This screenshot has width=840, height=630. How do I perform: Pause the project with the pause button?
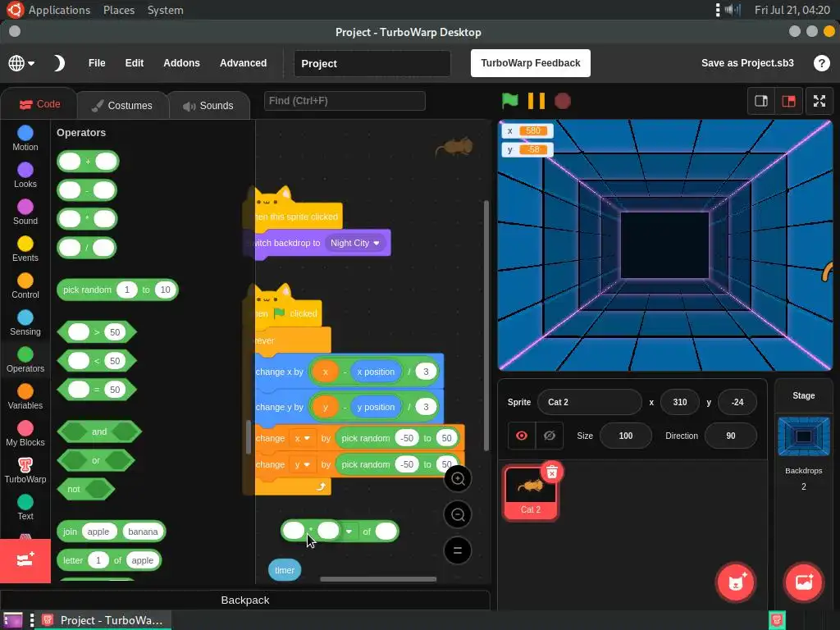pos(536,101)
